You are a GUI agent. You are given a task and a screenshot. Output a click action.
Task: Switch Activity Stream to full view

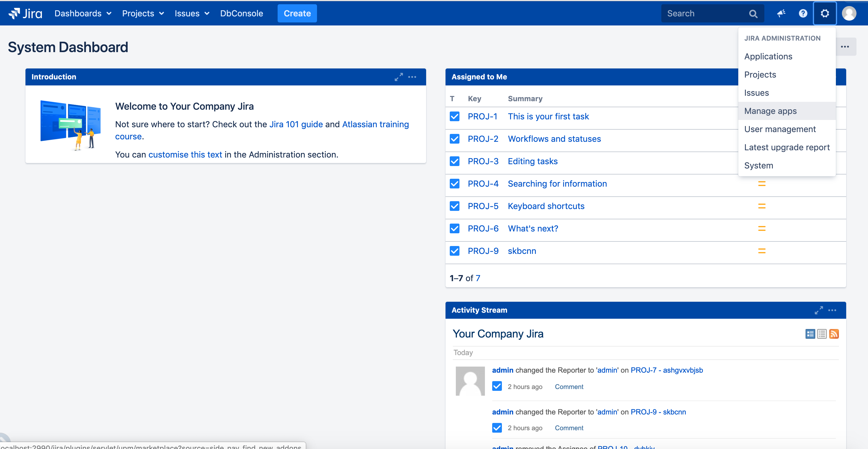click(x=810, y=334)
